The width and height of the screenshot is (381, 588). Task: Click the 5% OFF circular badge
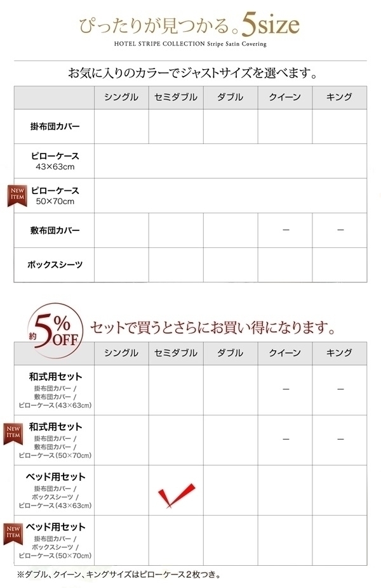[x=55, y=330]
